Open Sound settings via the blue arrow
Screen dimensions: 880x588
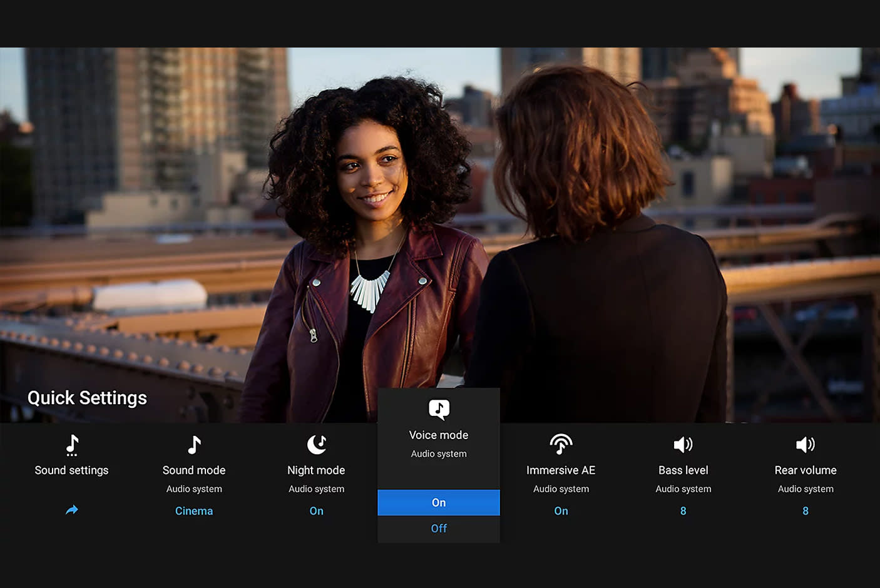[72, 510]
